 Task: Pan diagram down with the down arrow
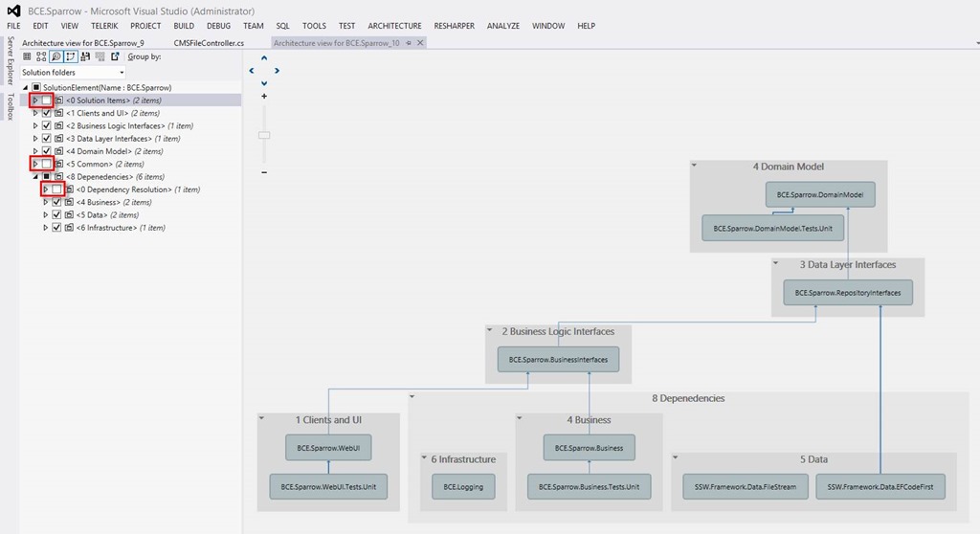point(264,83)
